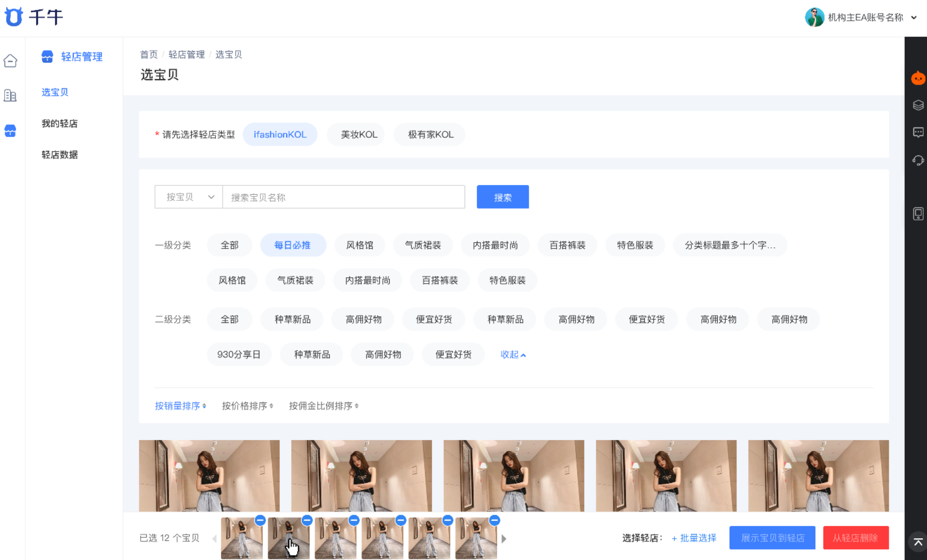
Task: Open the chat message icon on the right bar
Action: point(918,133)
